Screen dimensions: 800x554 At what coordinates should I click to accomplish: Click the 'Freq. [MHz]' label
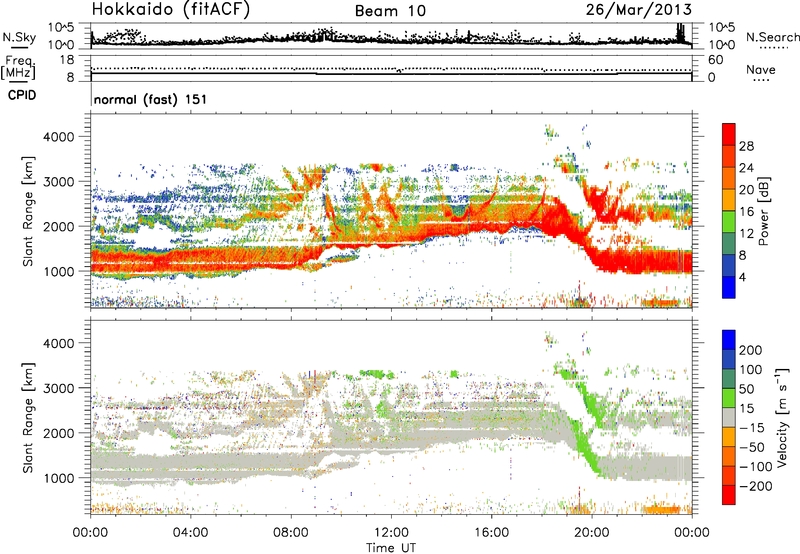click(18, 67)
